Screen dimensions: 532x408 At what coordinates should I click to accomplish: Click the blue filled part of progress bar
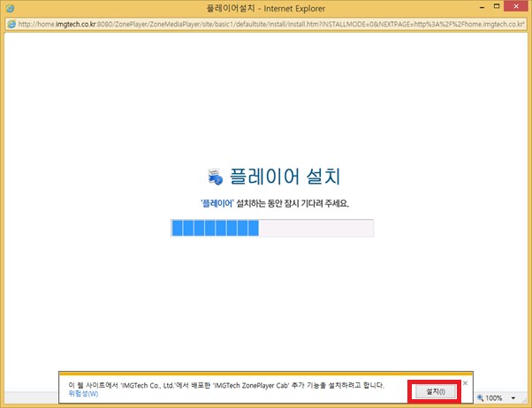click(x=215, y=229)
